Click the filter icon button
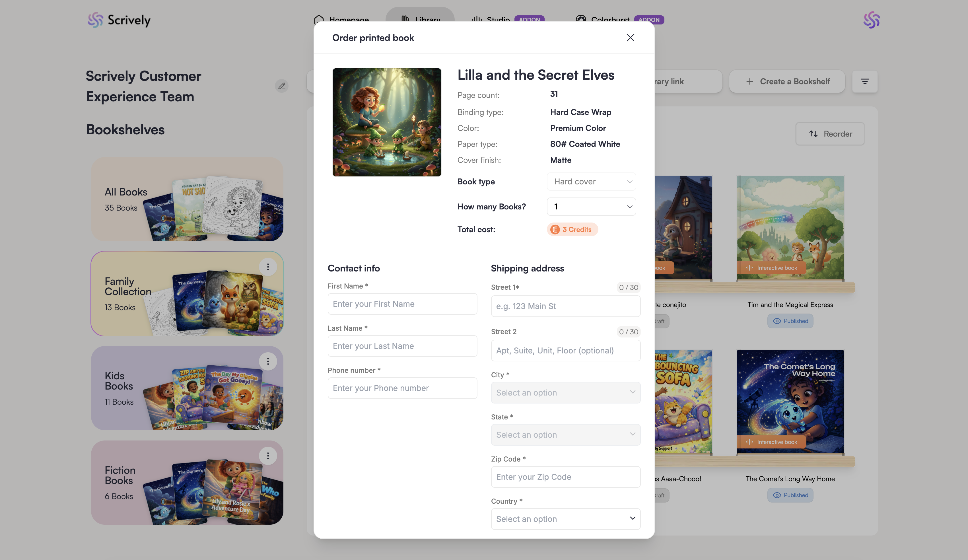The width and height of the screenshot is (968, 560). point(864,81)
